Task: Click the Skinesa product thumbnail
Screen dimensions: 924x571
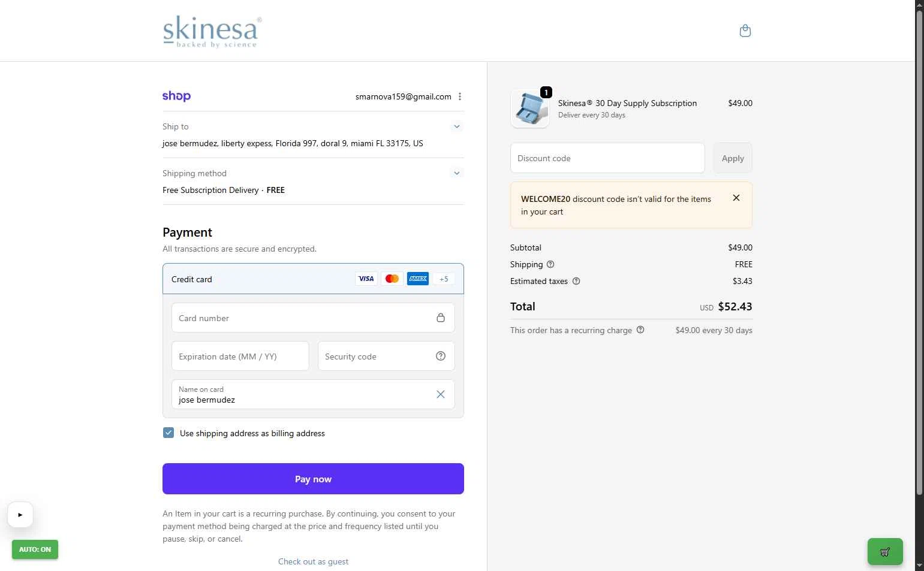Action: click(x=529, y=108)
